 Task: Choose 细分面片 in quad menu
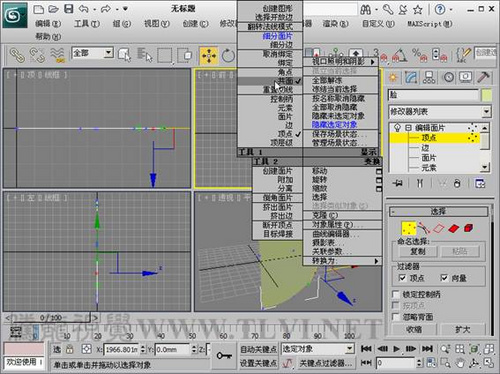coord(278,36)
